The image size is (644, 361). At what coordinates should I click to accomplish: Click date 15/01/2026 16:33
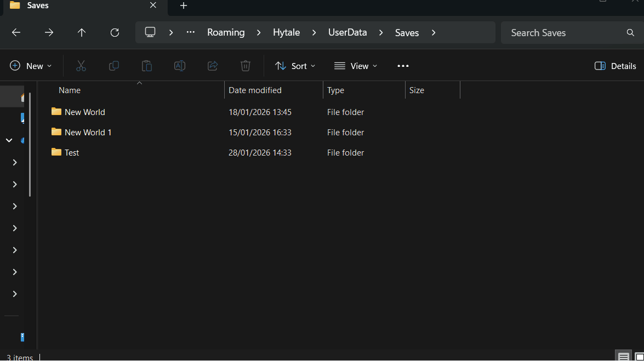click(260, 132)
